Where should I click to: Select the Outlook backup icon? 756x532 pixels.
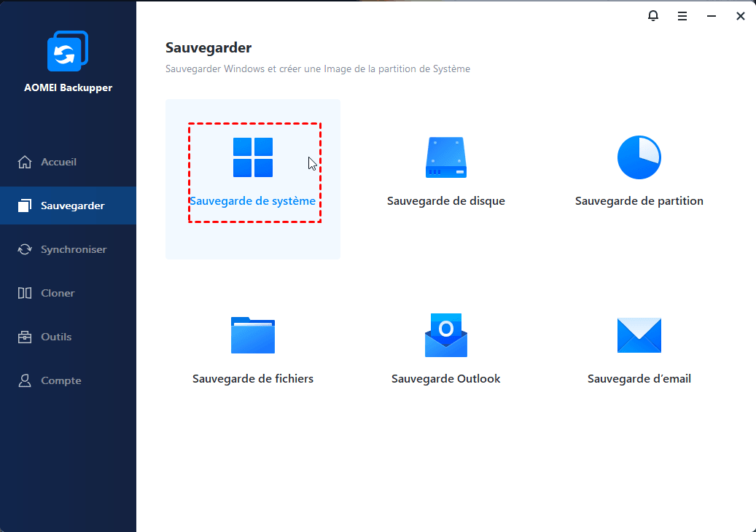pyautogui.click(x=446, y=335)
